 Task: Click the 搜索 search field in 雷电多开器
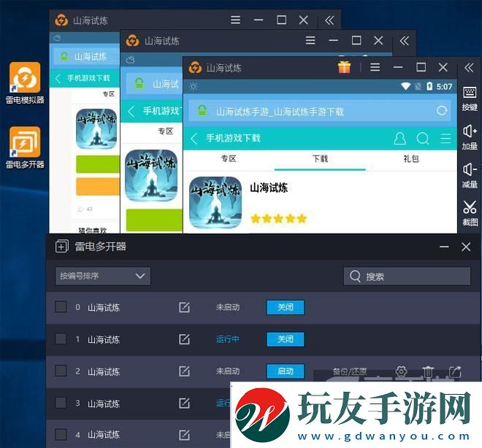click(x=407, y=277)
